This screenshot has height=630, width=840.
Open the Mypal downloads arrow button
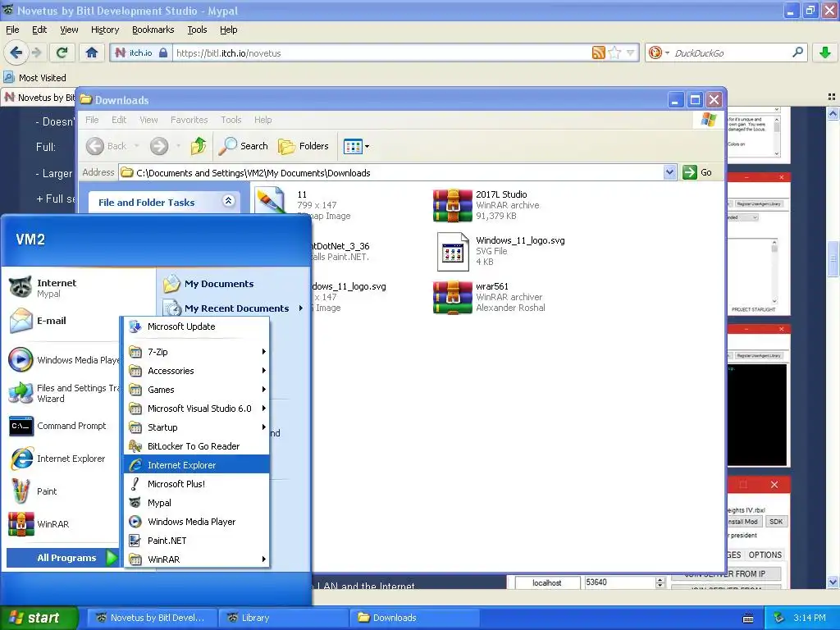[825, 52]
